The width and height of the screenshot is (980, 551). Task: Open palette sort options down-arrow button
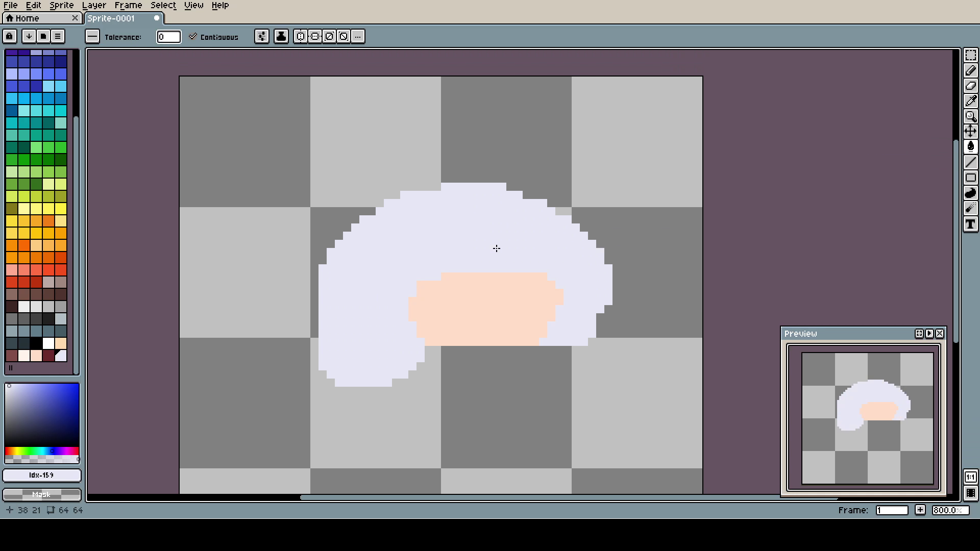pyautogui.click(x=29, y=36)
